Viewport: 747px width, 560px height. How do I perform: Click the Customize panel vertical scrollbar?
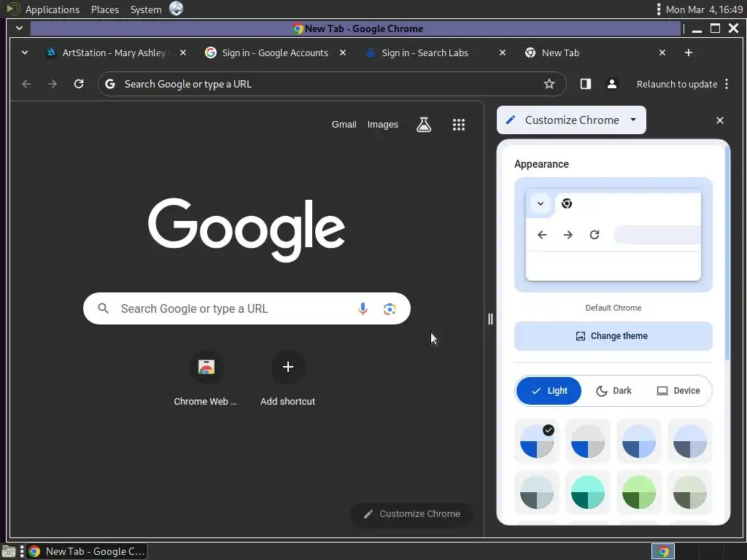727,252
